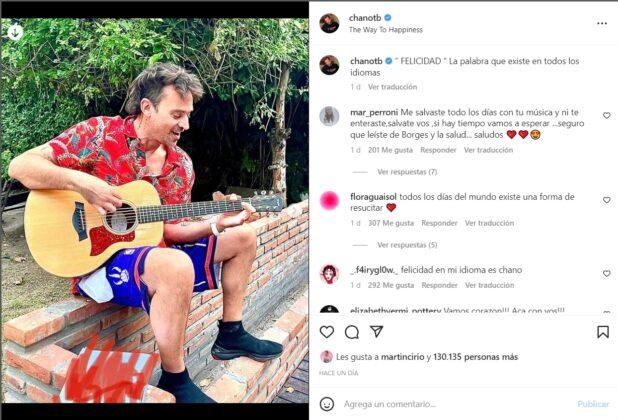Click Publicar to post comment
The height and width of the screenshot is (420, 618).
(x=593, y=404)
